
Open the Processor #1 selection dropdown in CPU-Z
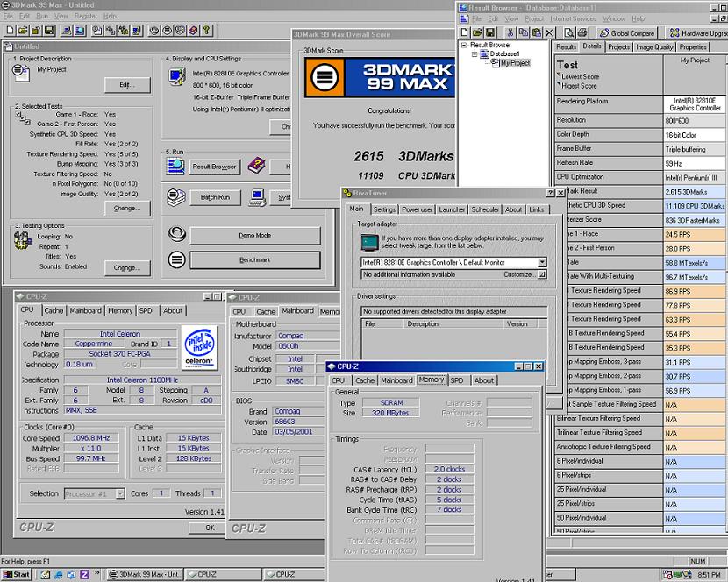point(120,493)
